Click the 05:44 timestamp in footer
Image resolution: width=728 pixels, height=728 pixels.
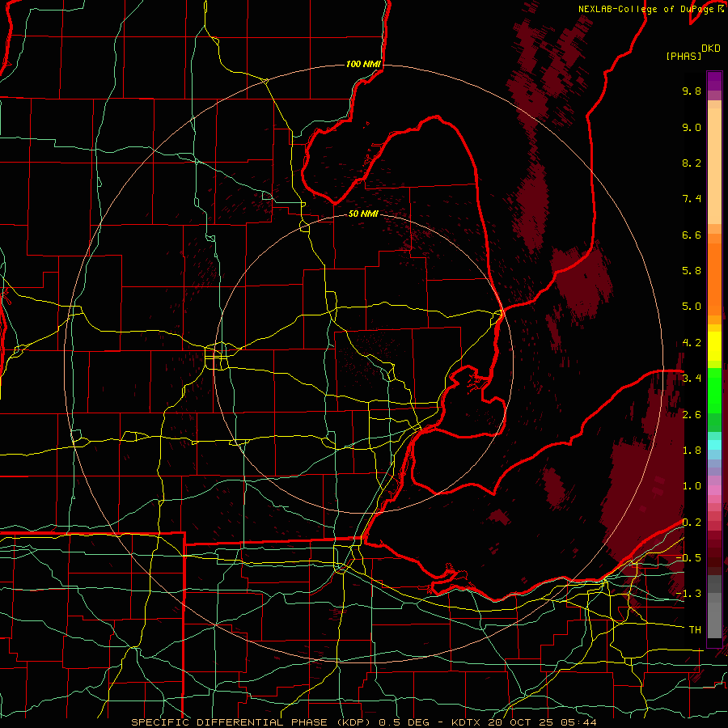[578, 722]
